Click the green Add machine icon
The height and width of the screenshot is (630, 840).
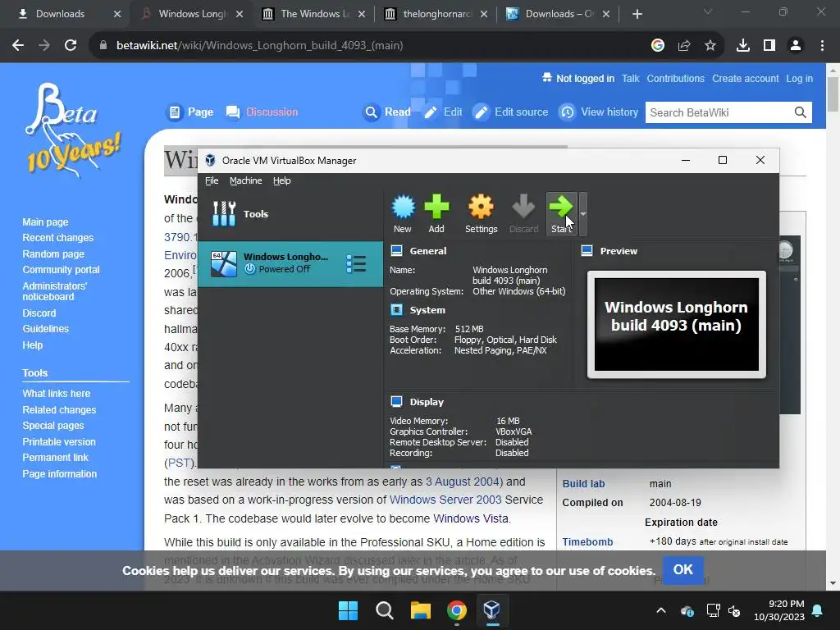pos(436,214)
